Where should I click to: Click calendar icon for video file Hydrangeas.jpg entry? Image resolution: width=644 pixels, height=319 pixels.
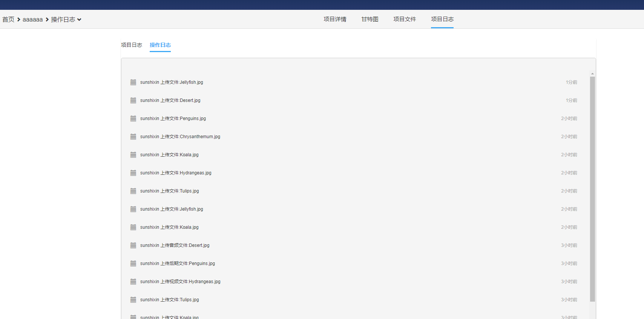point(133,282)
